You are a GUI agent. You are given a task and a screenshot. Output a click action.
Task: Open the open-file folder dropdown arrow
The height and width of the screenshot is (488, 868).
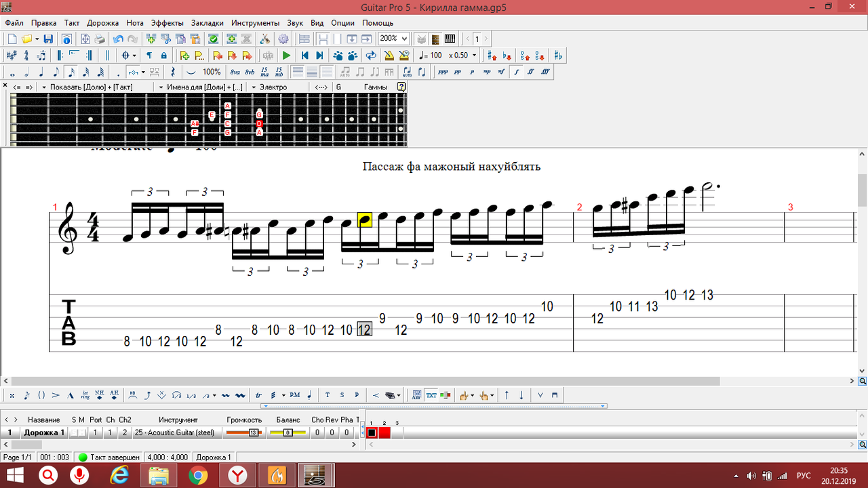click(37, 39)
